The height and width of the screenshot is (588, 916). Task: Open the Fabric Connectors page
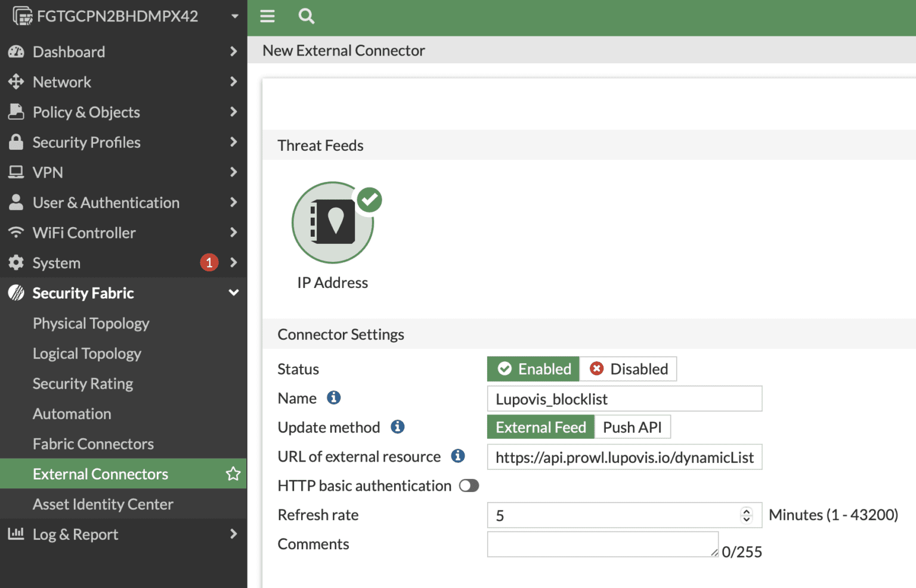pos(93,444)
